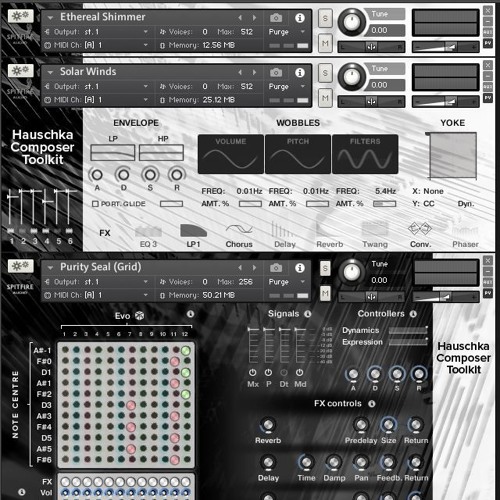The width and height of the screenshot is (500, 500).
Task: Open Controllers section info icon
Action: click(413, 314)
